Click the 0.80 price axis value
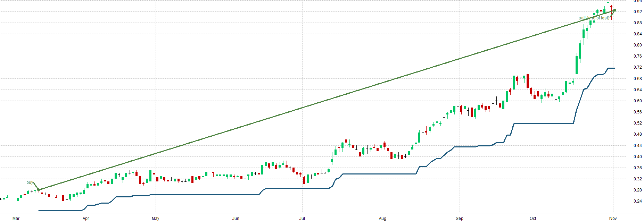 (638, 45)
